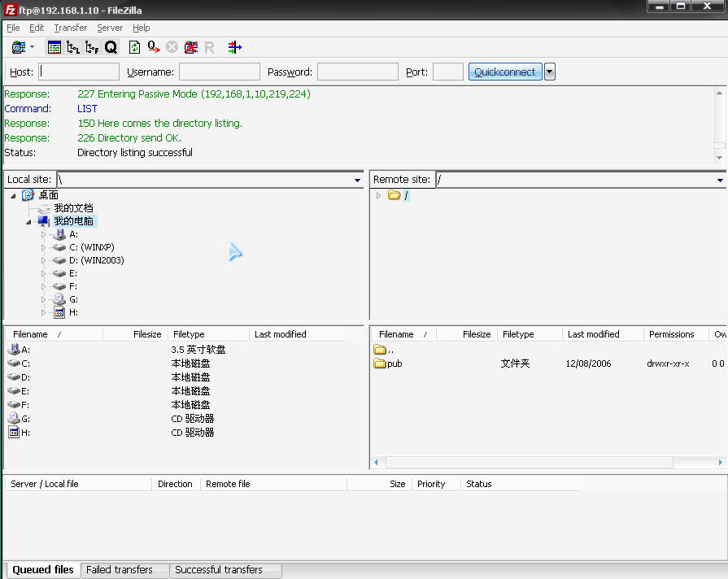728x579 pixels.
Task: Expand the C: (WINXP) tree node
Action: pos(43,248)
